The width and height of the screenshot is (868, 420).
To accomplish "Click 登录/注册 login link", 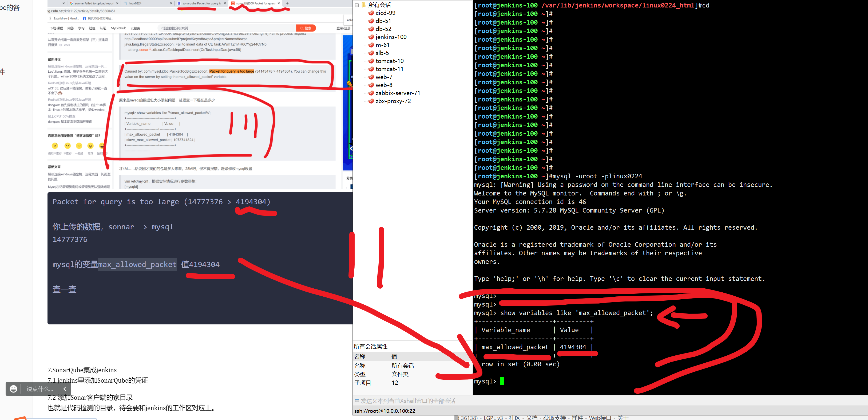I will point(343,28).
